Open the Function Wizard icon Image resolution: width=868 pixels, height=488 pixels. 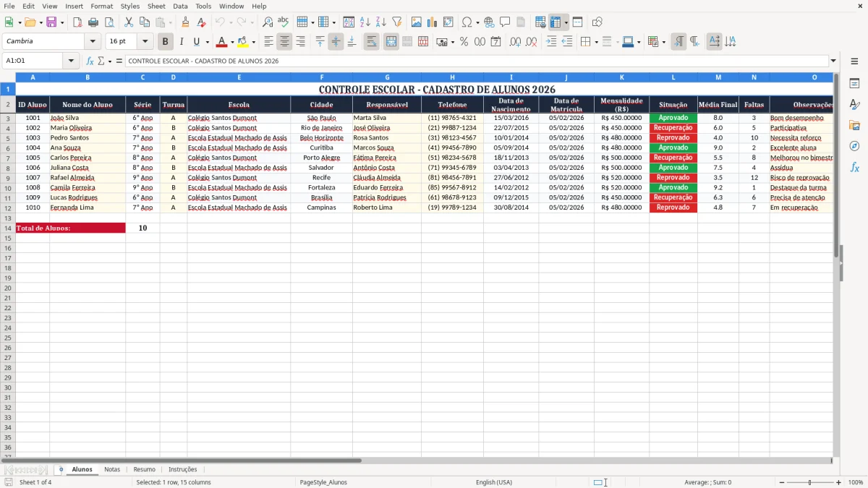click(90, 61)
